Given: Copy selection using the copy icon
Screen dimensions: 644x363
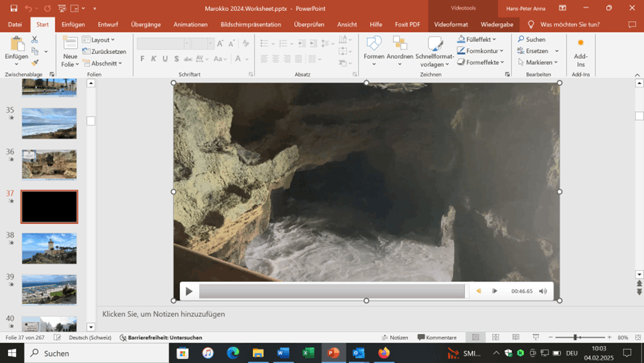Looking at the screenshot, I should click(x=35, y=51).
